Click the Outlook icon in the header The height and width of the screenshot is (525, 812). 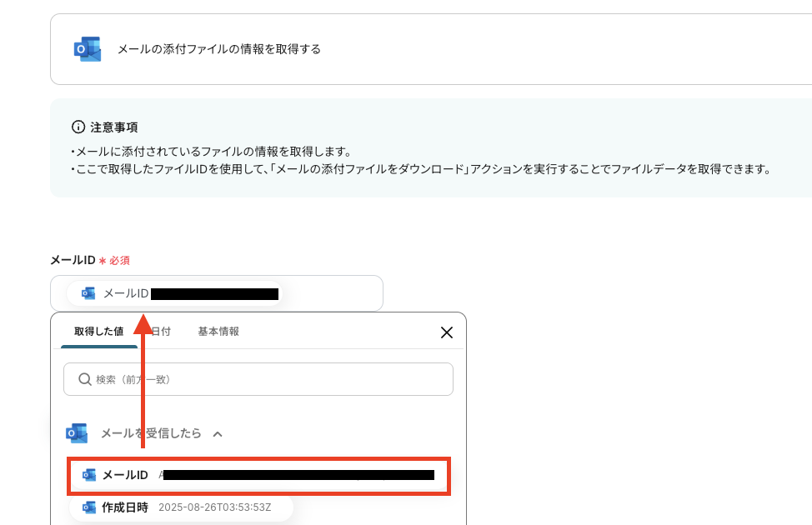87,48
